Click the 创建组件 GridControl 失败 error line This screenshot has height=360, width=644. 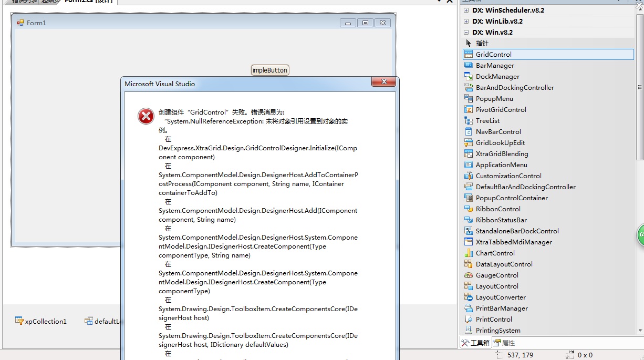(x=221, y=112)
